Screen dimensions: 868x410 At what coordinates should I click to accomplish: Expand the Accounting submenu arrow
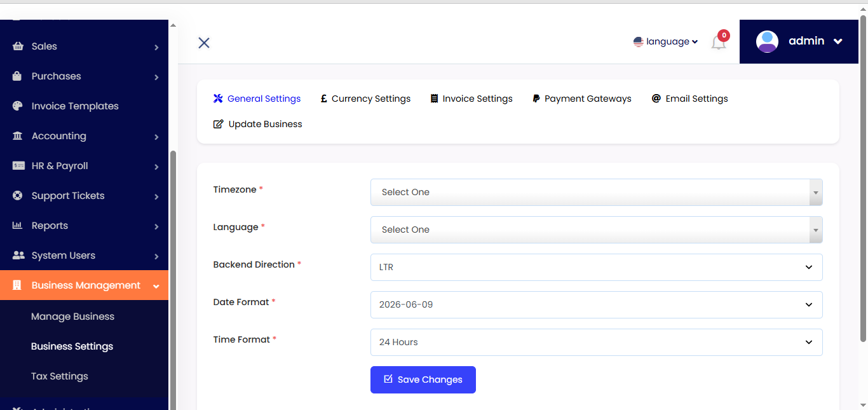[156, 137]
